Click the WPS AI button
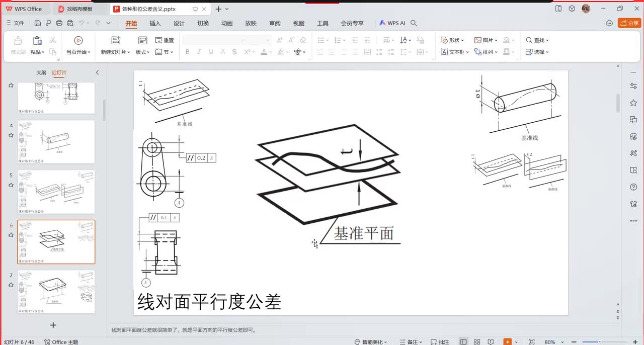 [392, 23]
